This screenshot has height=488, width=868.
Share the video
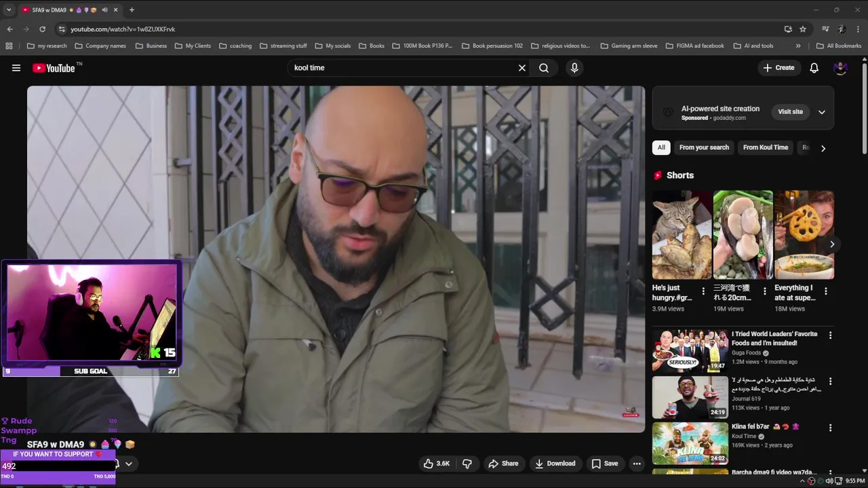click(503, 464)
